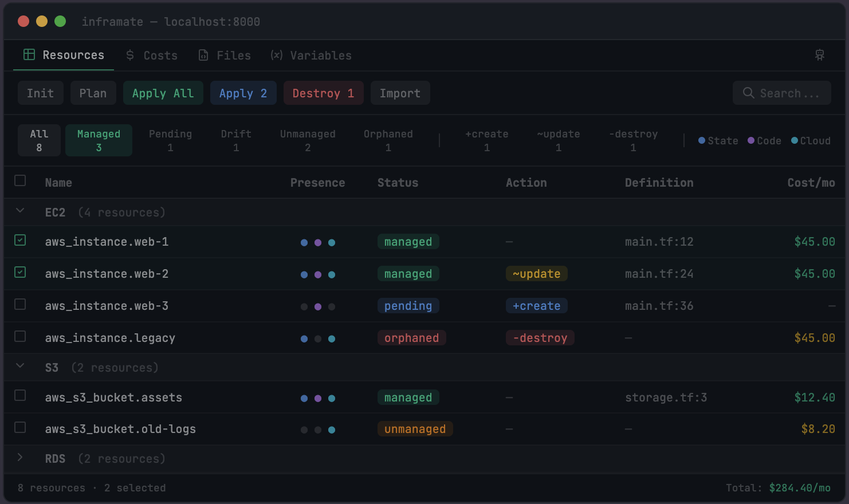The width and height of the screenshot is (849, 504).
Task: Click the pending status badge
Action: [408, 306]
